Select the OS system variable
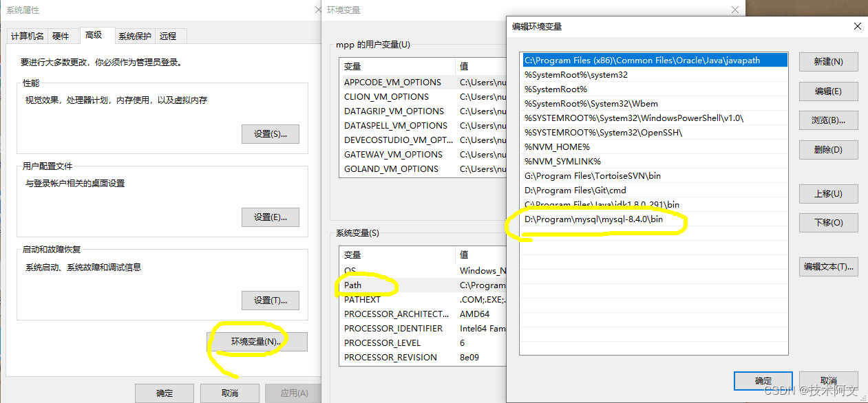 click(423, 270)
